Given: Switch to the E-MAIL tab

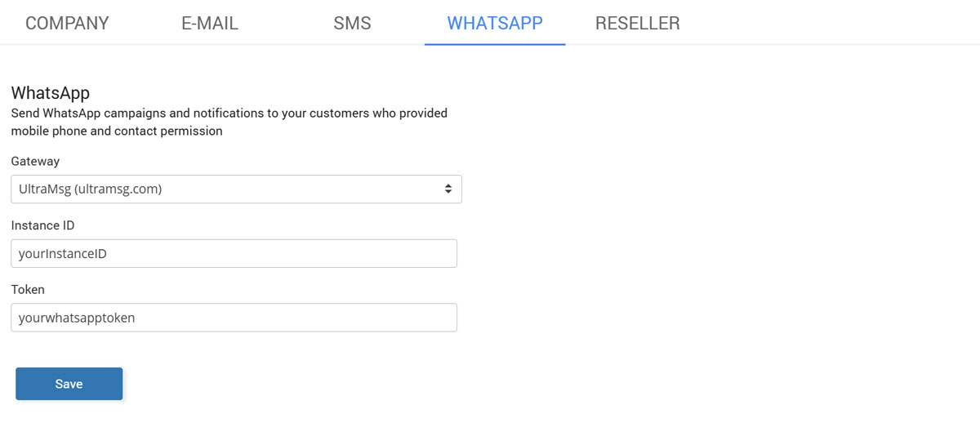Looking at the screenshot, I should (210, 23).
